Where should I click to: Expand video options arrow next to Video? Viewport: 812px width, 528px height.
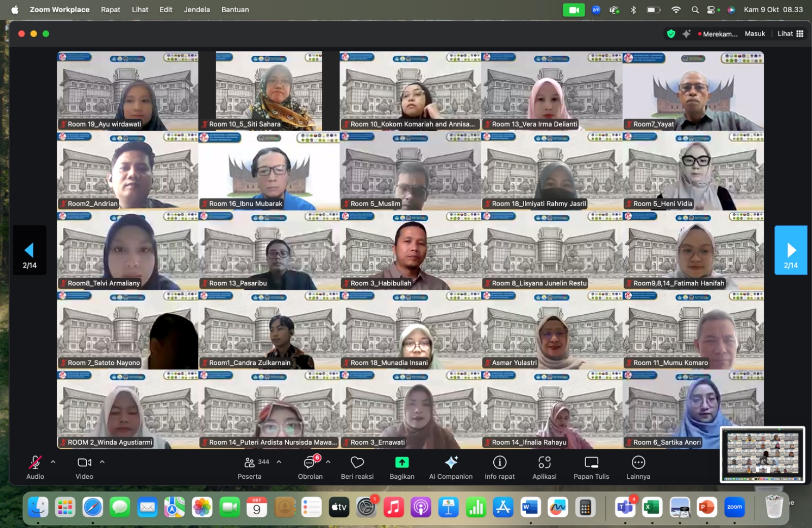(102, 462)
